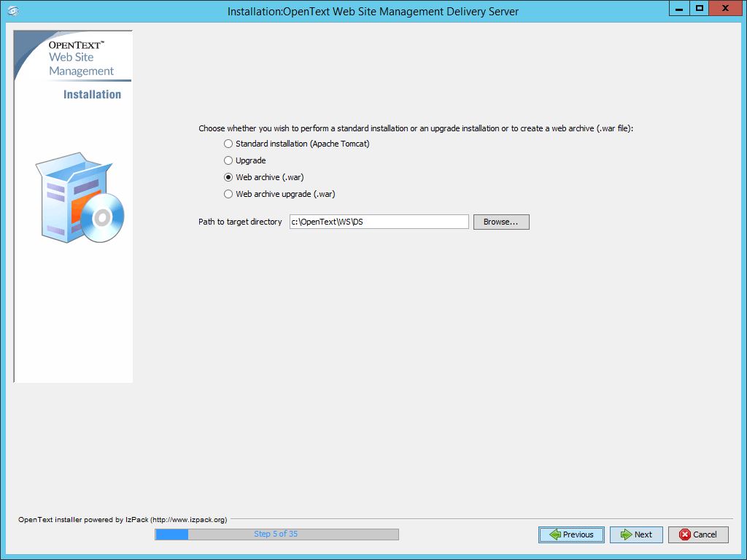Click the green left arrow Previous icon
Viewport: 747px width, 560px height.
point(555,534)
